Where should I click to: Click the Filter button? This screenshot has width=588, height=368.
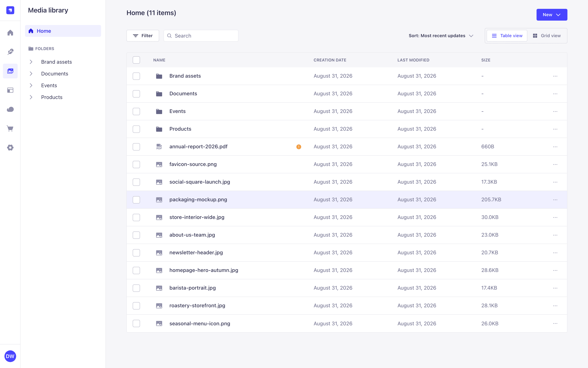tap(143, 36)
